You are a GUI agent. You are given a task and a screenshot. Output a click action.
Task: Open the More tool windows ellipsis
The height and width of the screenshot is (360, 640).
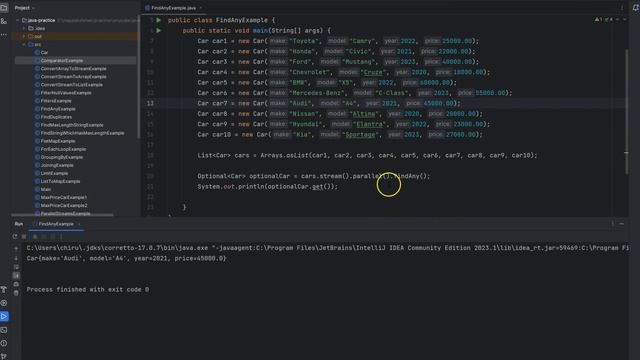4,35
